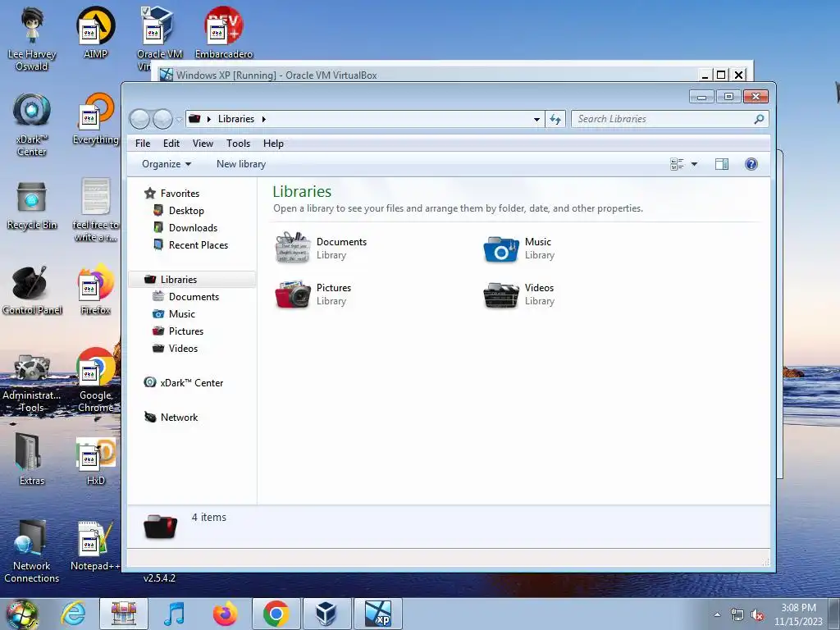Select Favorites in navigation pane

coord(172,194)
